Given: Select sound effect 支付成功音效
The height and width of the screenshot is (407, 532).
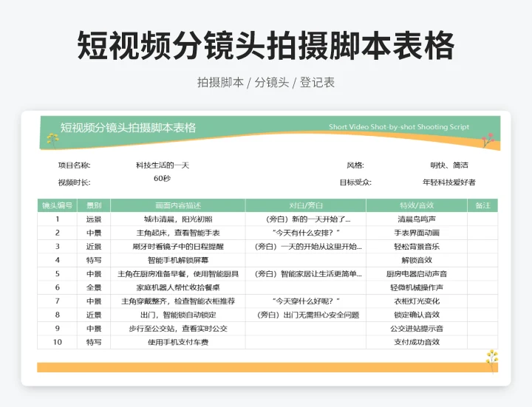Looking at the screenshot, I should click(x=417, y=342).
